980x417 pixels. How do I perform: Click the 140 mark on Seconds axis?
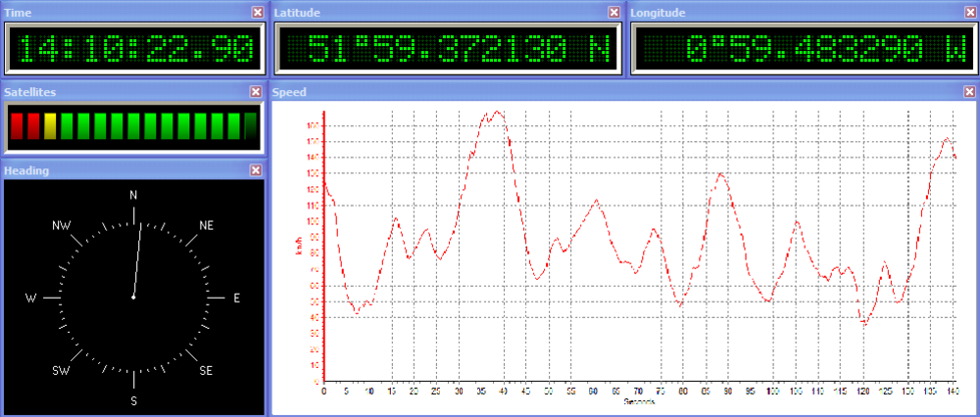(954, 391)
